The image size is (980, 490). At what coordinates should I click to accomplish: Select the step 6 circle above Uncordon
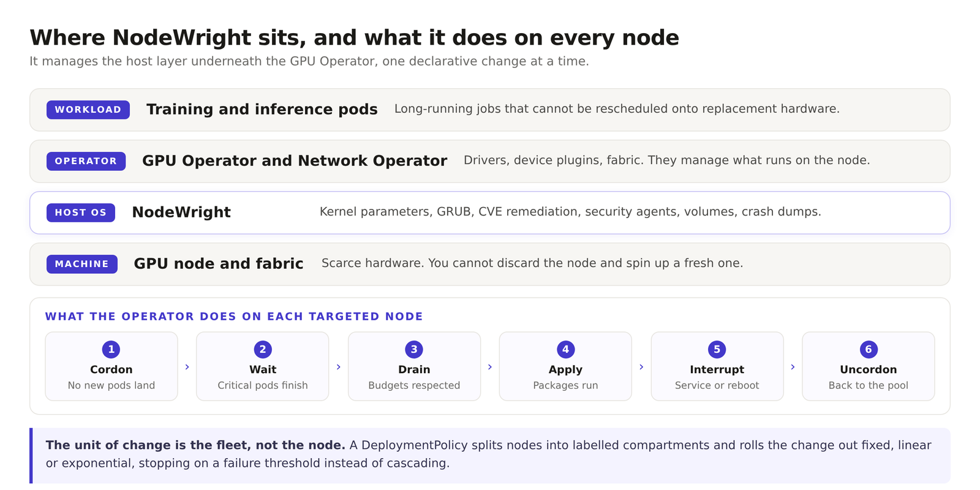[x=869, y=349]
